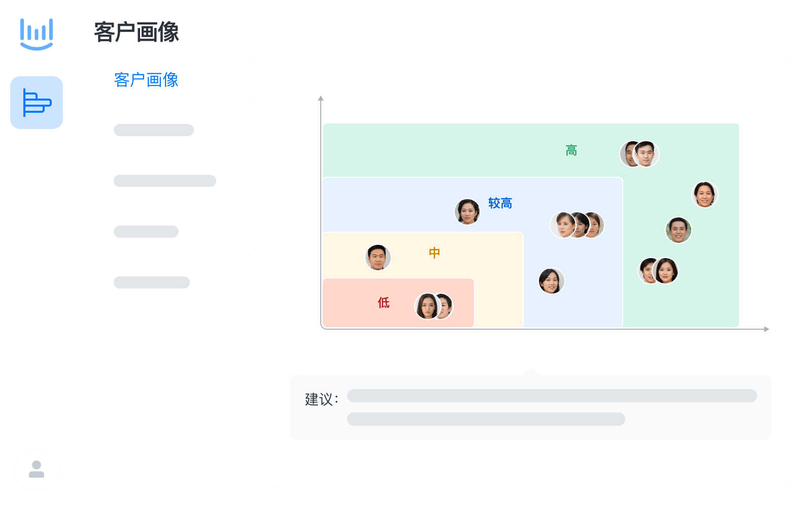
Task: Click the 低 zone label
Action: [x=383, y=303]
